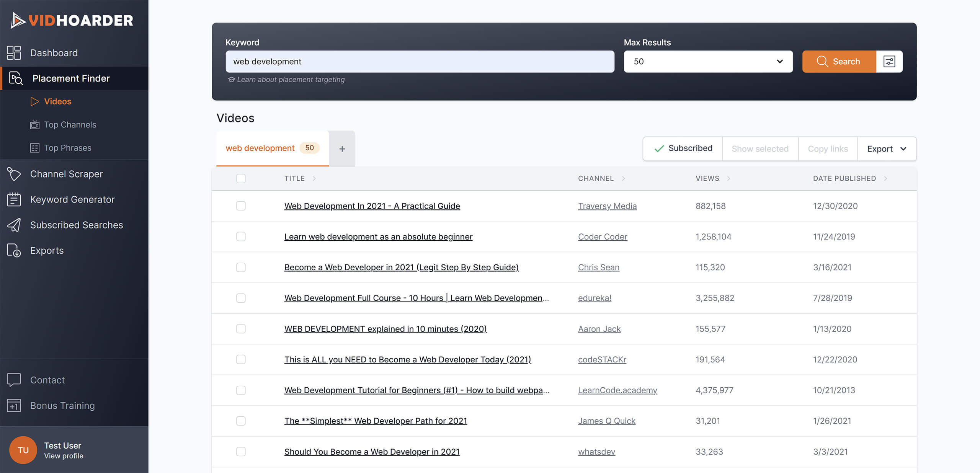
Task: Switch to Top Channels tab
Action: coord(70,125)
